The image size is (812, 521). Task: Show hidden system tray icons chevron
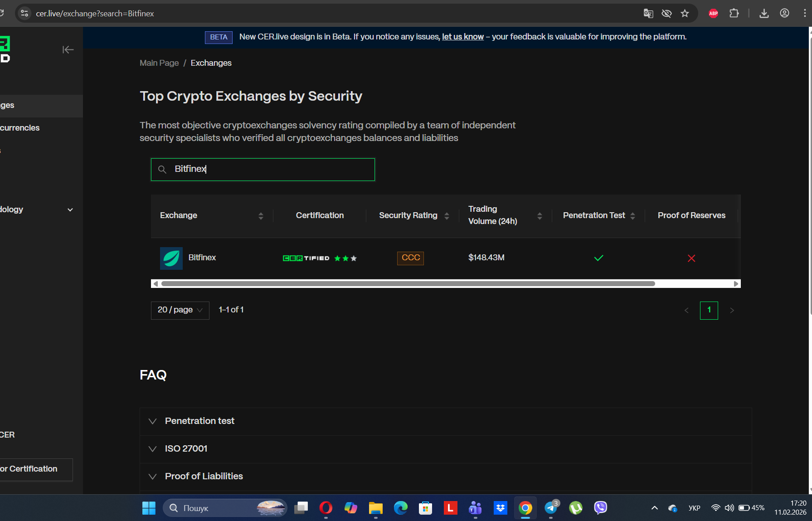point(654,508)
